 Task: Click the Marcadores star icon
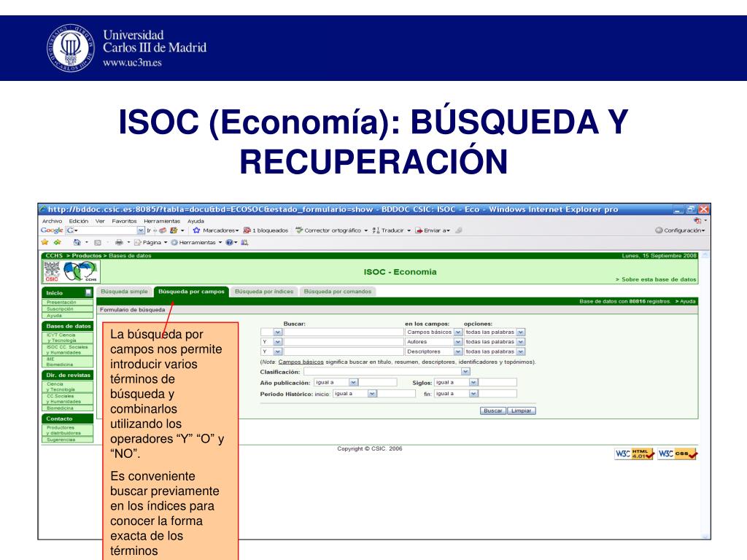tap(196, 230)
